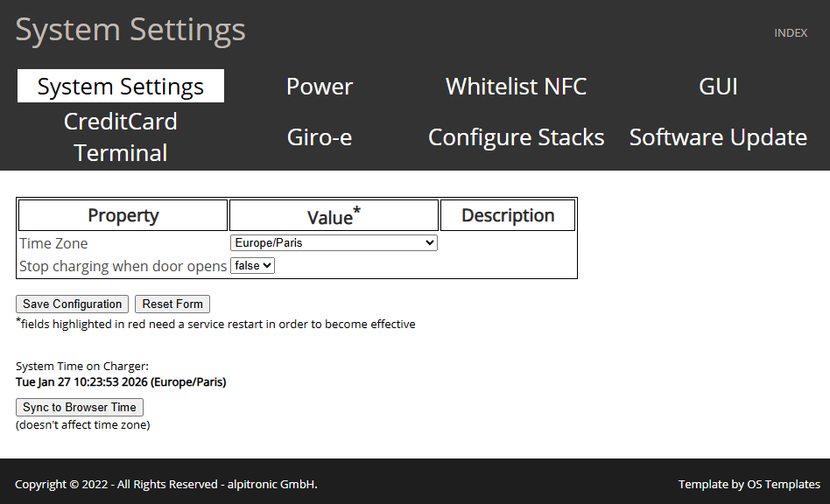Click the Value column header
Viewport: 830px width, 504px height.
pyautogui.click(x=334, y=216)
